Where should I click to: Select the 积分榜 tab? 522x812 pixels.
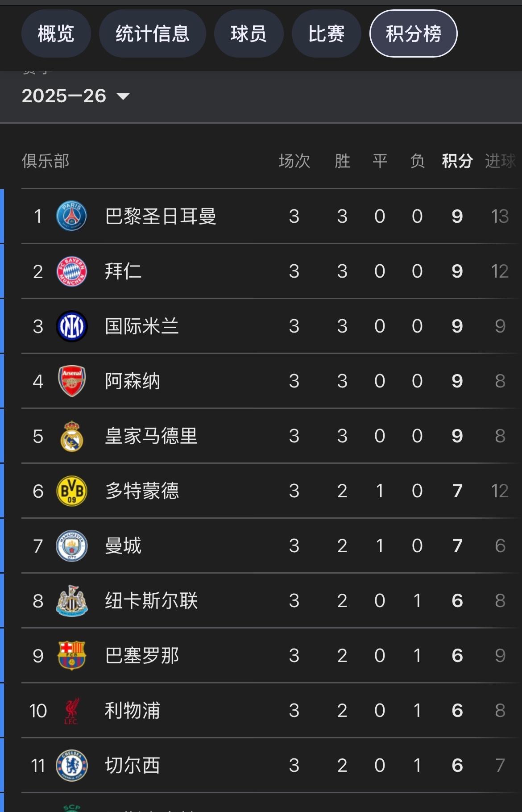413,33
